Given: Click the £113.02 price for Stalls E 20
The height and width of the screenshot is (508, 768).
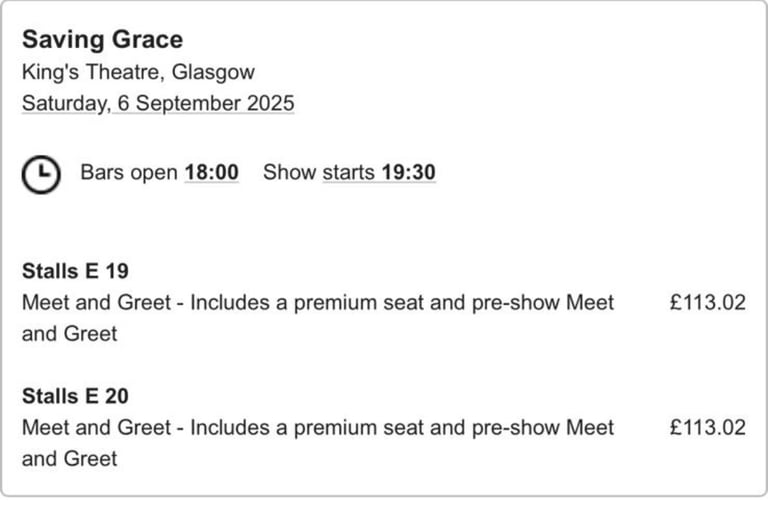Looking at the screenshot, I should coord(708,427).
